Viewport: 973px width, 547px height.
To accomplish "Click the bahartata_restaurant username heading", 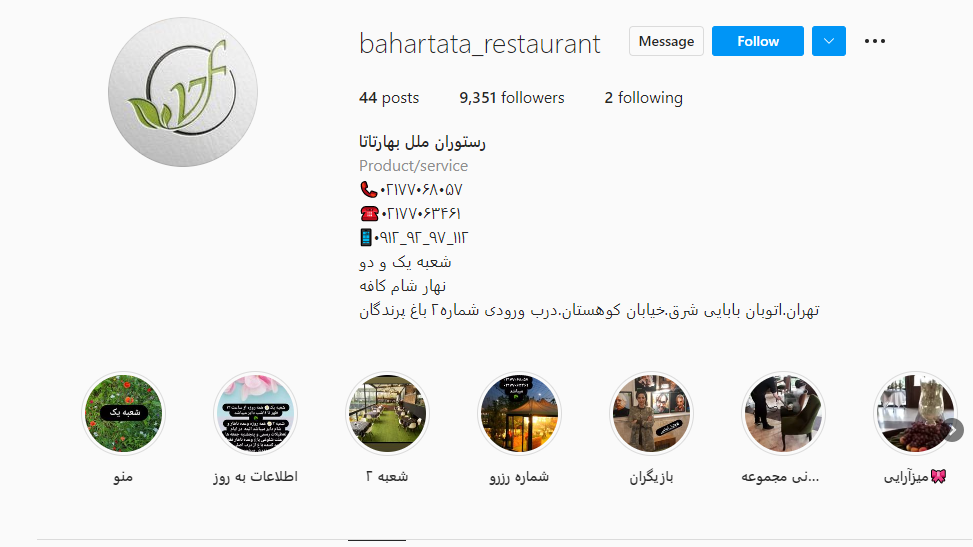I will click(x=480, y=43).
